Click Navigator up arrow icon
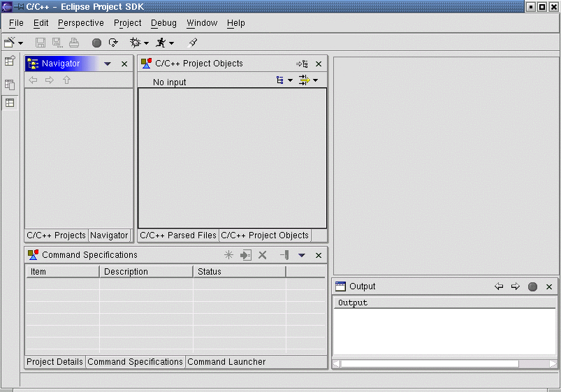 pyautogui.click(x=66, y=80)
